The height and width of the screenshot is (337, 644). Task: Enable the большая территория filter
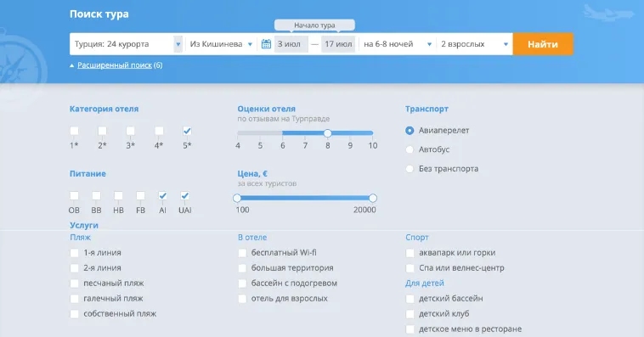click(242, 268)
